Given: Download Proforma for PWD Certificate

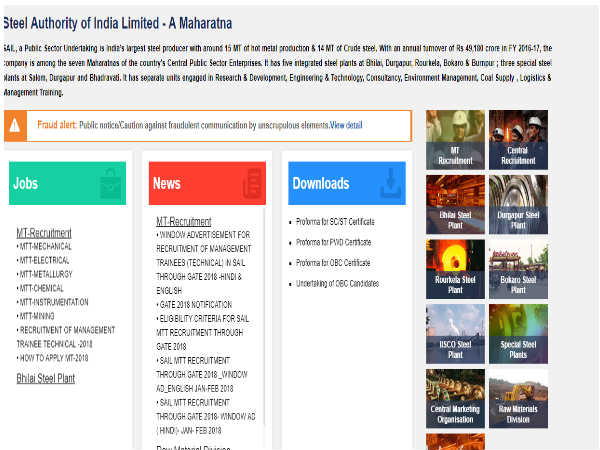Looking at the screenshot, I should 333,243.
